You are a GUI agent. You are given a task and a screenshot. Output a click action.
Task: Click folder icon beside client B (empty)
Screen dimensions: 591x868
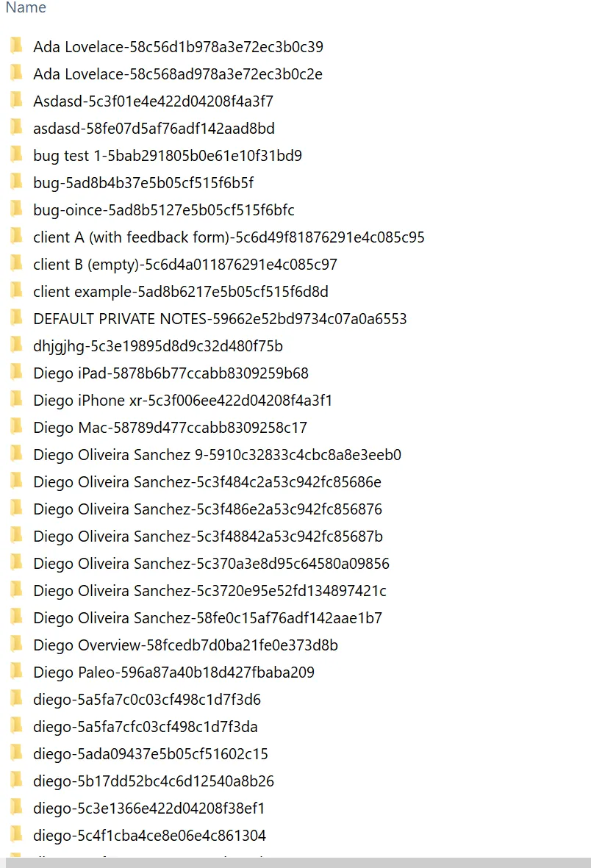point(16,264)
